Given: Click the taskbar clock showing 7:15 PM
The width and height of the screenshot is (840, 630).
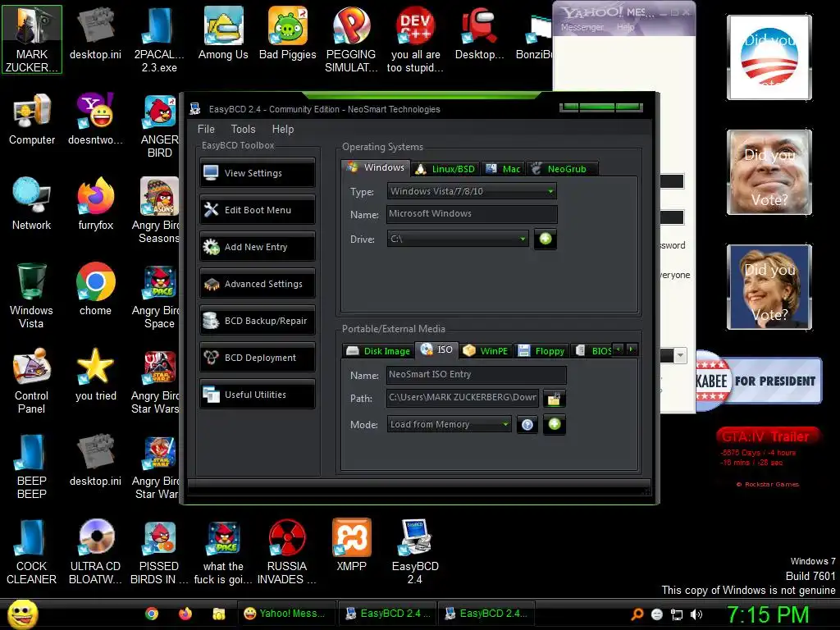Looking at the screenshot, I should click(x=767, y=614).
